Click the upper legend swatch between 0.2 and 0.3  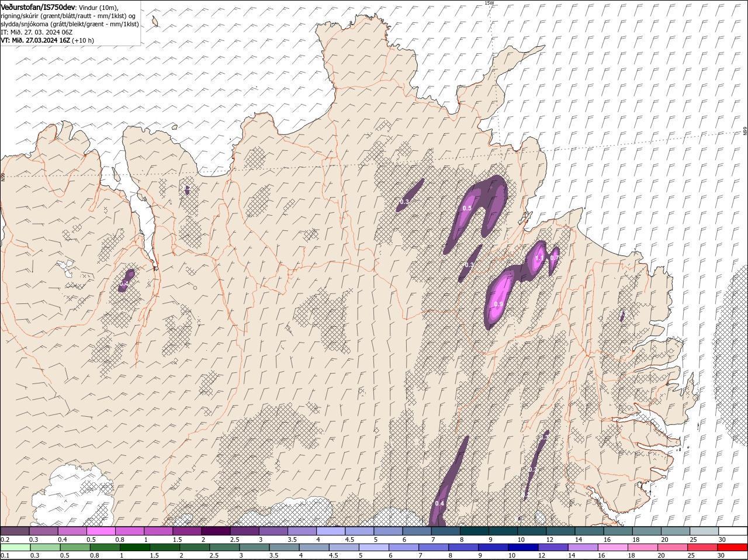(15, 531)
